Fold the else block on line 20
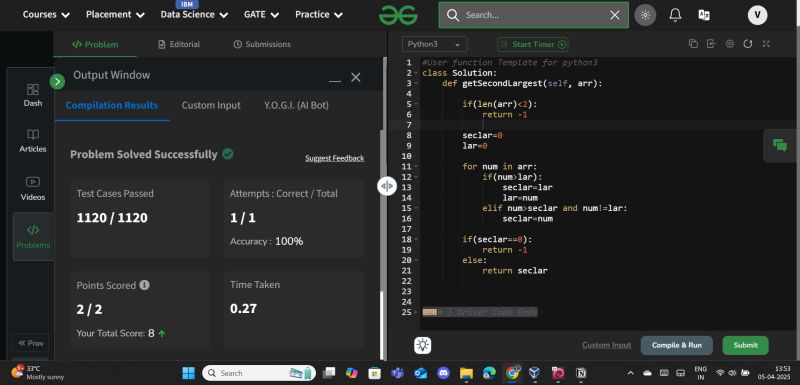The image size is (800, 385). [416, 260]
